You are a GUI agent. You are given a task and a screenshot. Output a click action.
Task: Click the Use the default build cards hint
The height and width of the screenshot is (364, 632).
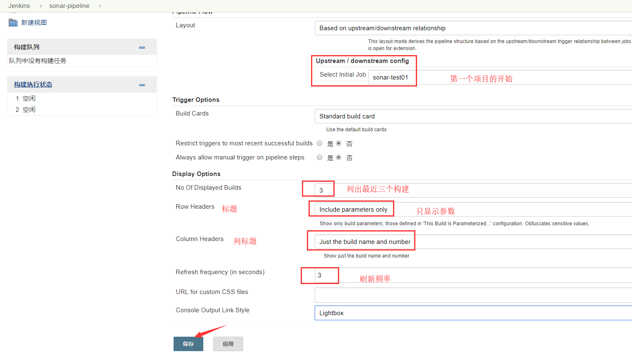pyautogui.click(x=356, y=130)
